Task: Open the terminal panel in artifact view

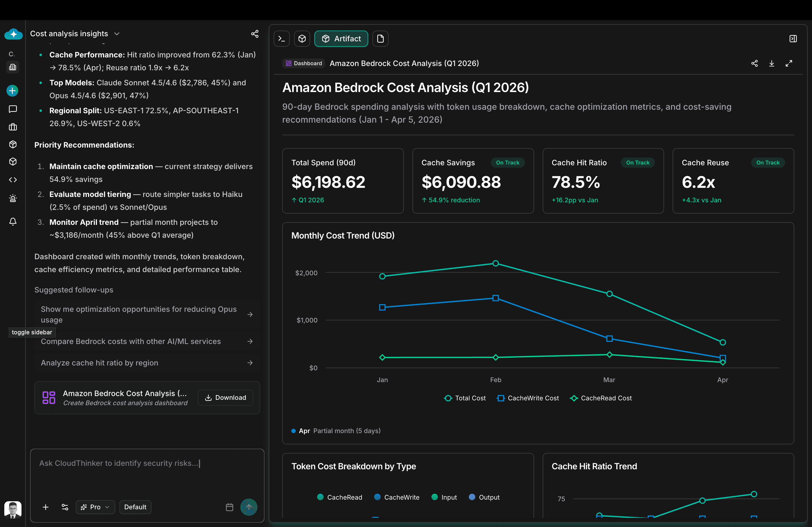Action: [281, 39]
